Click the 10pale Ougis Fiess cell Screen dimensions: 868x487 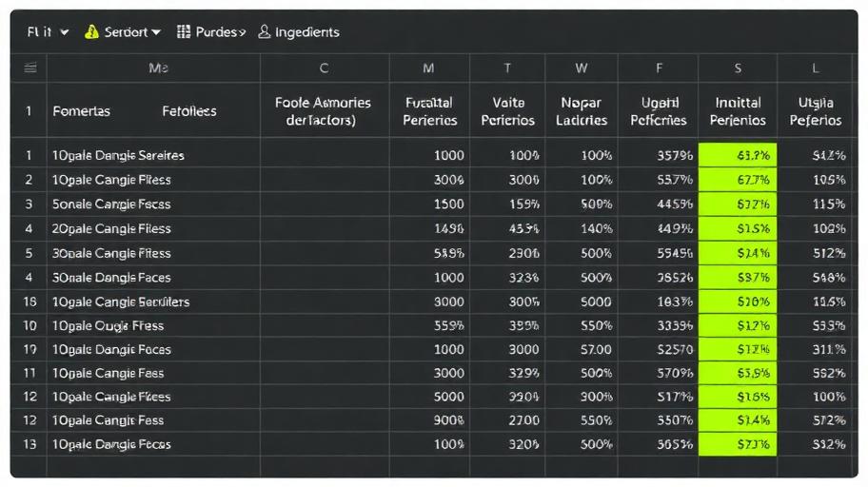pos(153,325)
